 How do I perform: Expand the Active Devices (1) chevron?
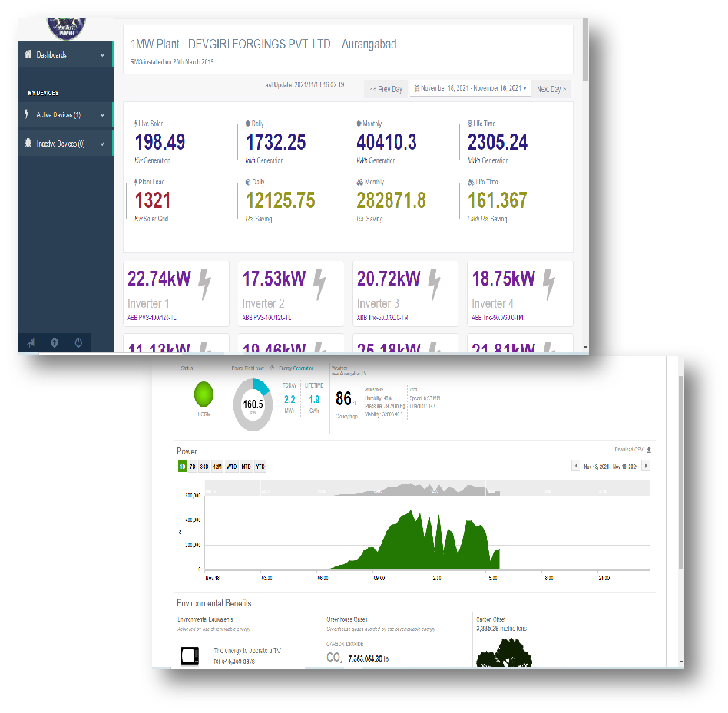coord(102,115)
